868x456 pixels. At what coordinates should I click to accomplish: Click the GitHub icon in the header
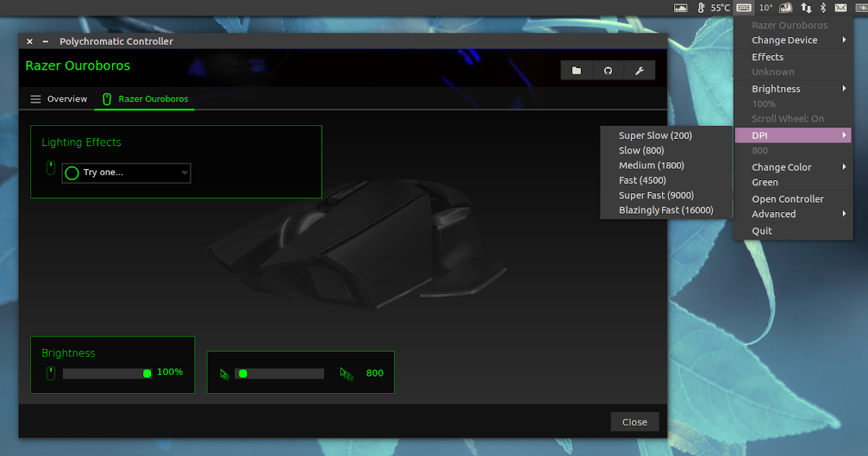608,70
